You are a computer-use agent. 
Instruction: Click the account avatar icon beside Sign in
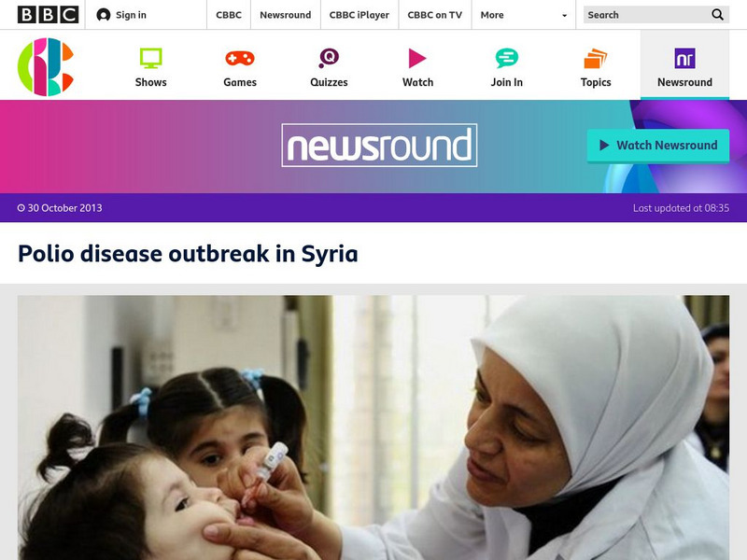(x=104, y=15)
